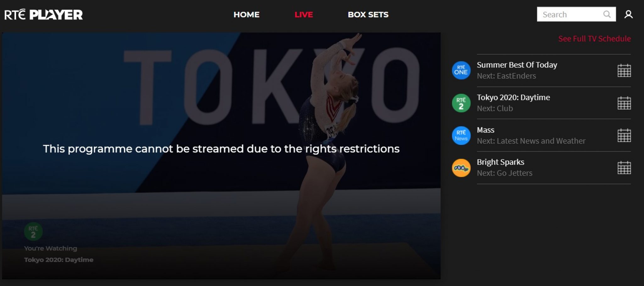Select Summer Best Of Today programme title

pos(517,65)
